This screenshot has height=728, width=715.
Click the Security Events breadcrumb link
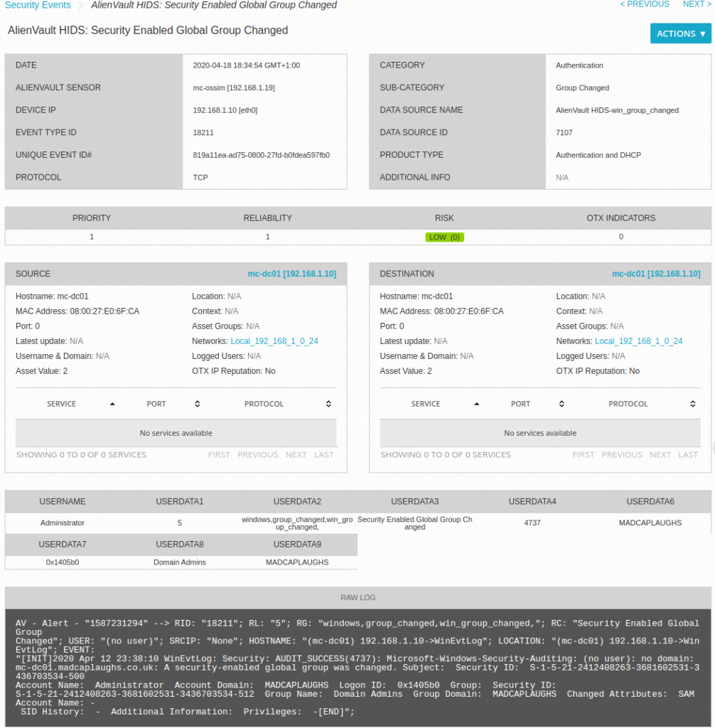coord(38,5)
